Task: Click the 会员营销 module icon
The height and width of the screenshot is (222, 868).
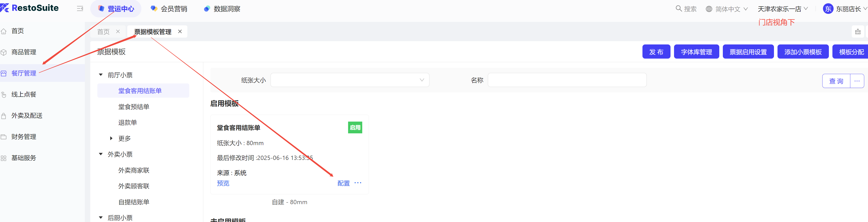Action: pyautogui.click(x=154, y=8)
